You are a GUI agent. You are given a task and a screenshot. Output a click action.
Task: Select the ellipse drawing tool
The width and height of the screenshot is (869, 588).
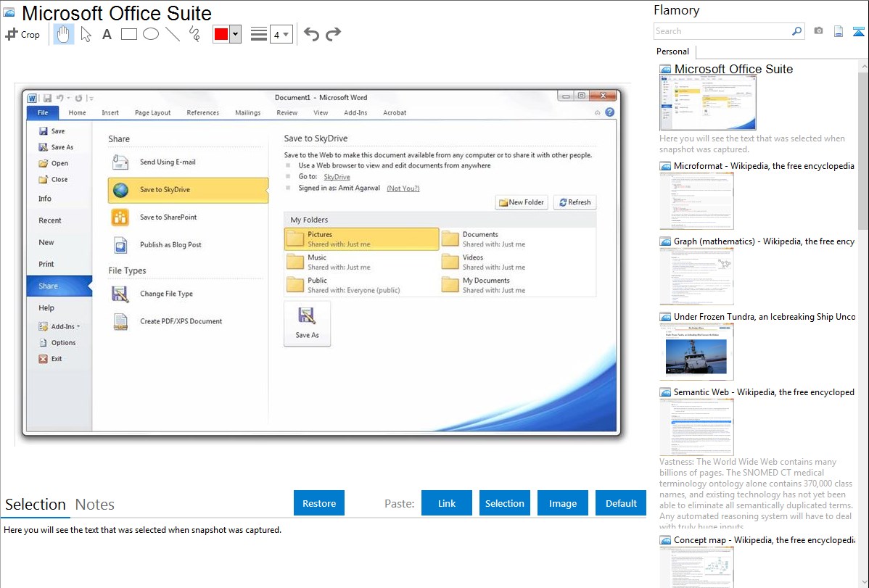coord(151,34)
